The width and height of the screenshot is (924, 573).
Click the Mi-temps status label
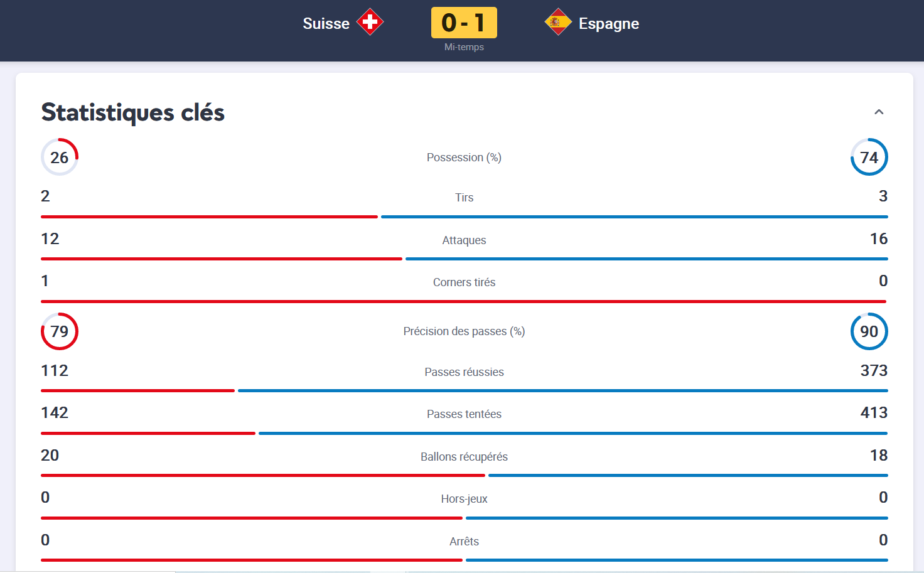pos(464,47)
